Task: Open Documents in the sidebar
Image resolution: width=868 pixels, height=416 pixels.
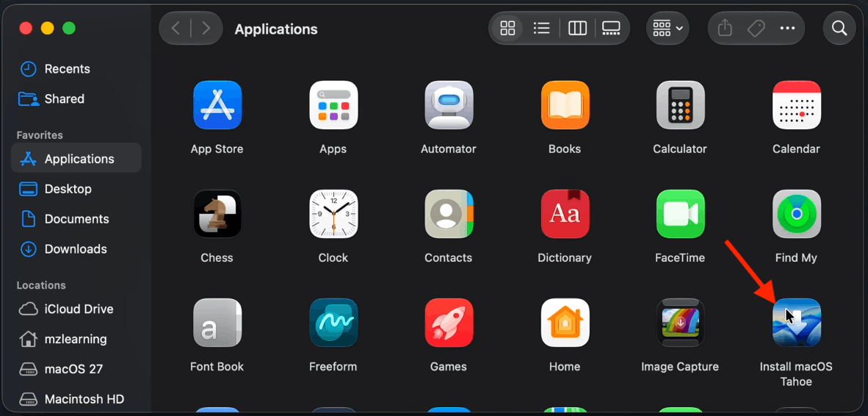Action: 76,219
